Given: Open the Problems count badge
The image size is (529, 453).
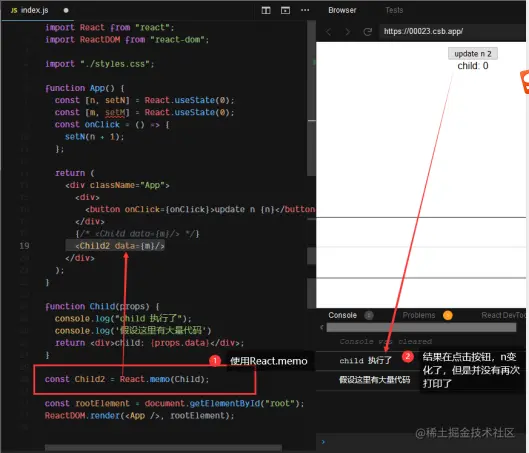Looking at the screenshot, I should click(447, 315).
